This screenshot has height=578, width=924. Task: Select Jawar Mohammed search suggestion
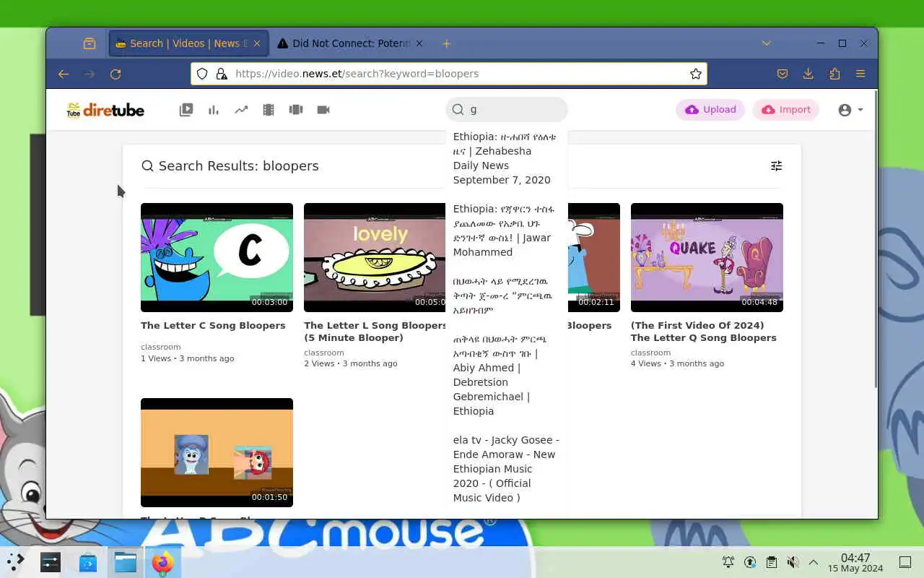[506, 230]
